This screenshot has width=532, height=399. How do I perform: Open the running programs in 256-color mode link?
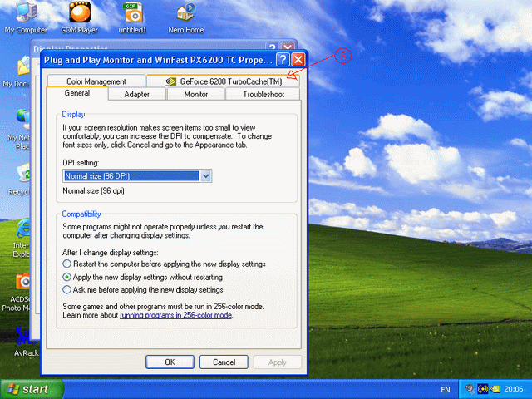pyautogui.click(x=176, y=315)
